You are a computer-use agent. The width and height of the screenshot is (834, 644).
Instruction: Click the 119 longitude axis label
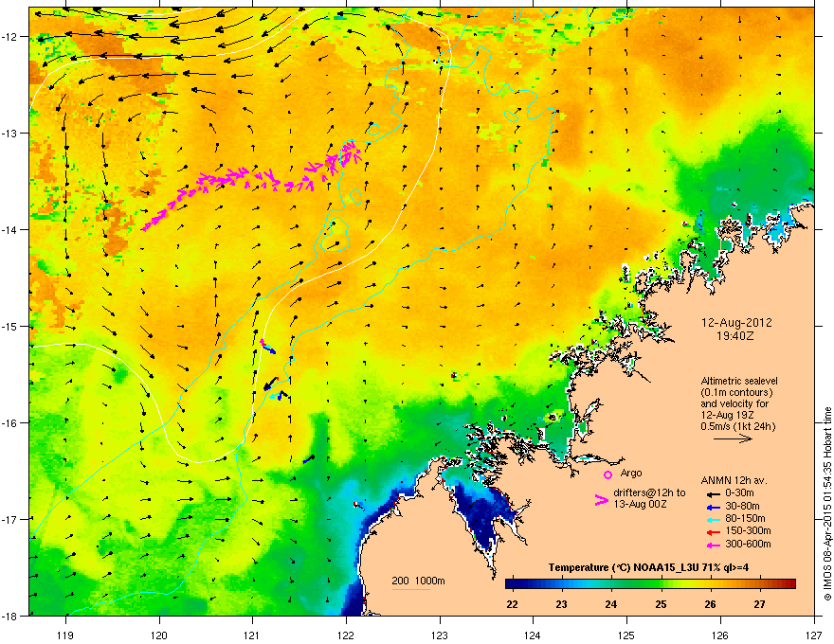point(65,635)
